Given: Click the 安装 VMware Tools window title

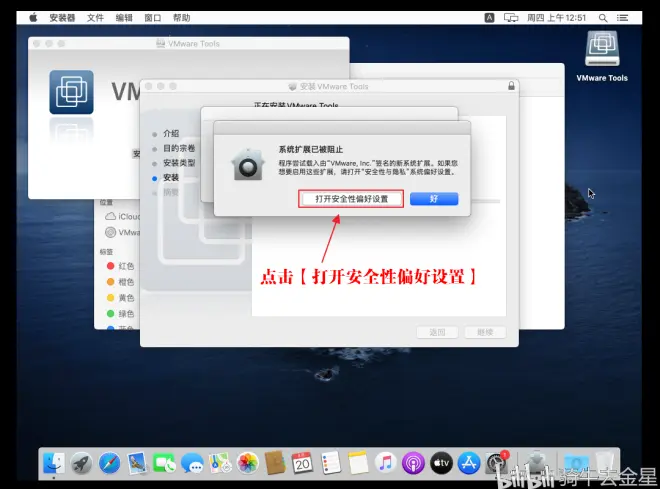Looking at the screenshot, I should 334,86.
